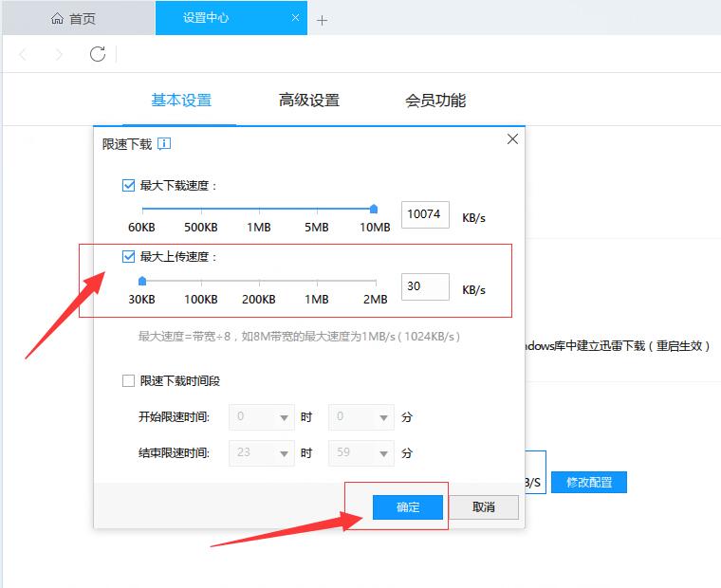This screenshot has height=588, width=721.
Task: Open a new tab with plus icon
Action: pyautogui.click(x=322, y=20)
